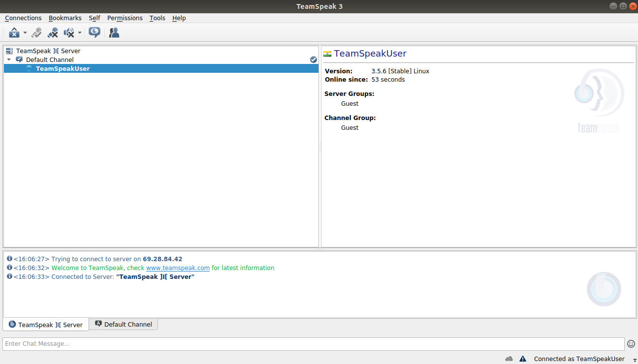
Task: Click the Enter Chat Message input field
Action: pos(313,344)
